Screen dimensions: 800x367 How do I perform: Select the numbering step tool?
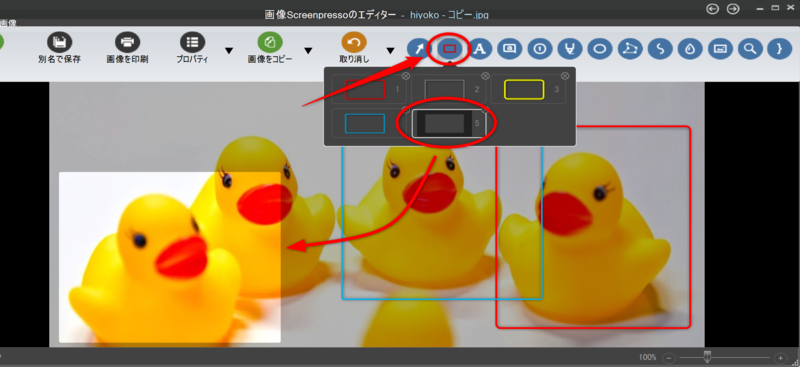click(540, 48)
